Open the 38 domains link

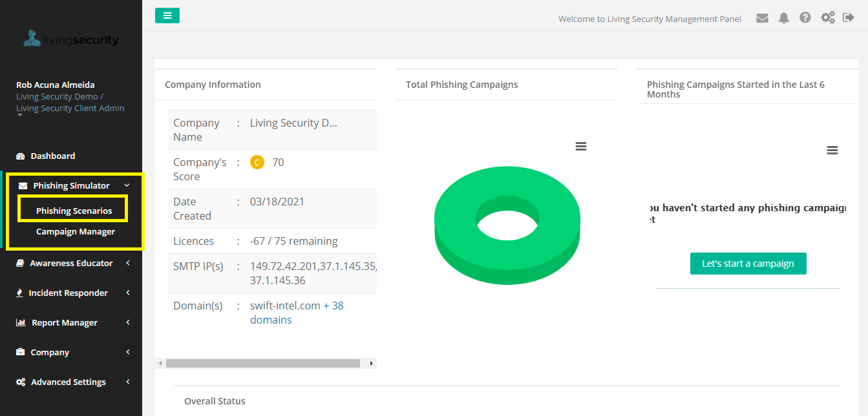point(297,313)
